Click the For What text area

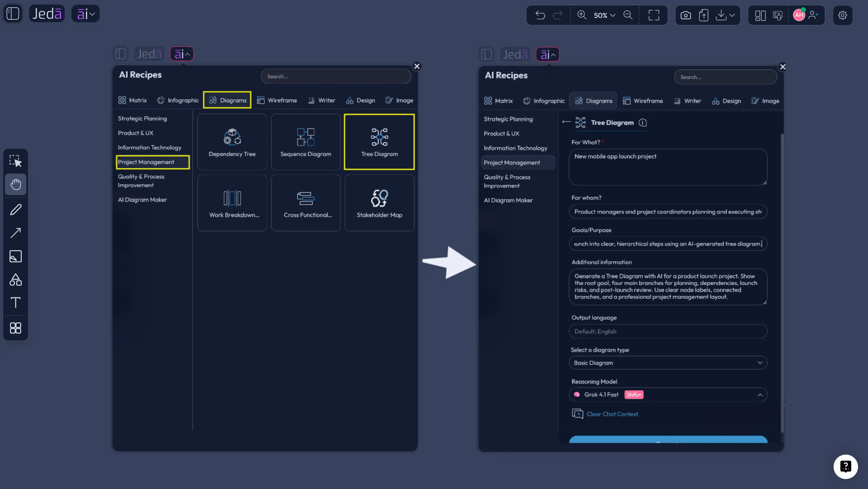668,167
